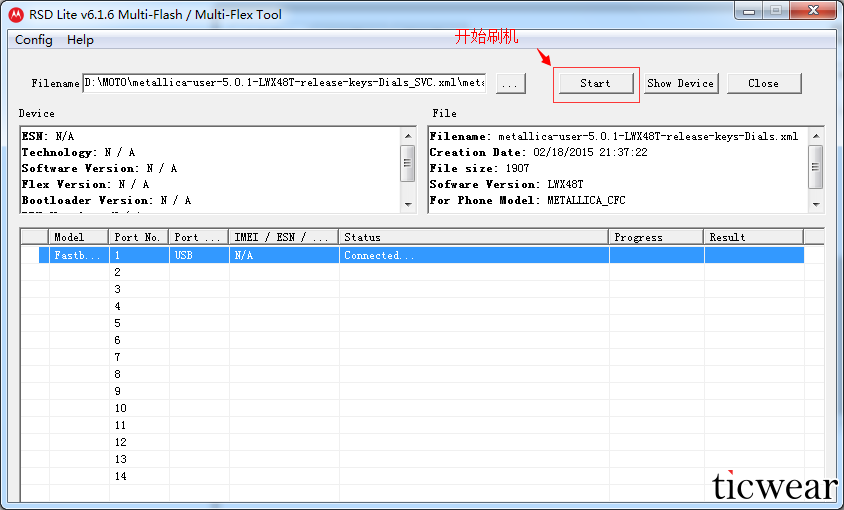Open the Help menu
844x510 pixels.
80,40
